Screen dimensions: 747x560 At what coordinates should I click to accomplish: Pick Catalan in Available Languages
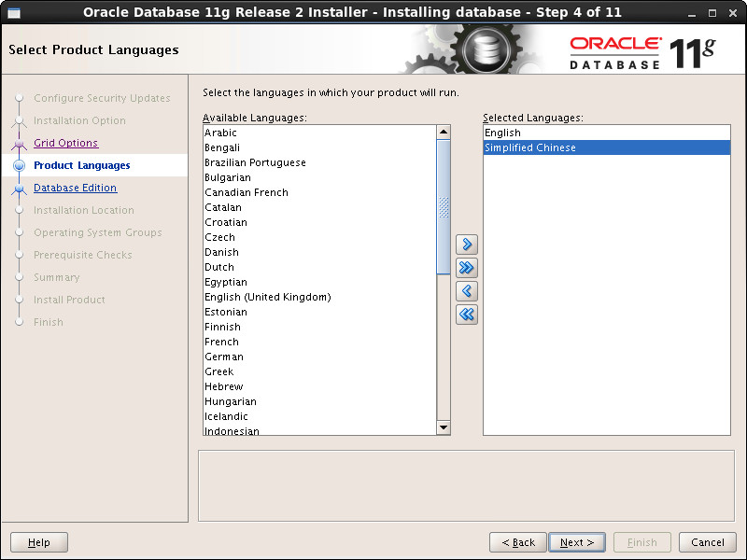pos(319,207)
